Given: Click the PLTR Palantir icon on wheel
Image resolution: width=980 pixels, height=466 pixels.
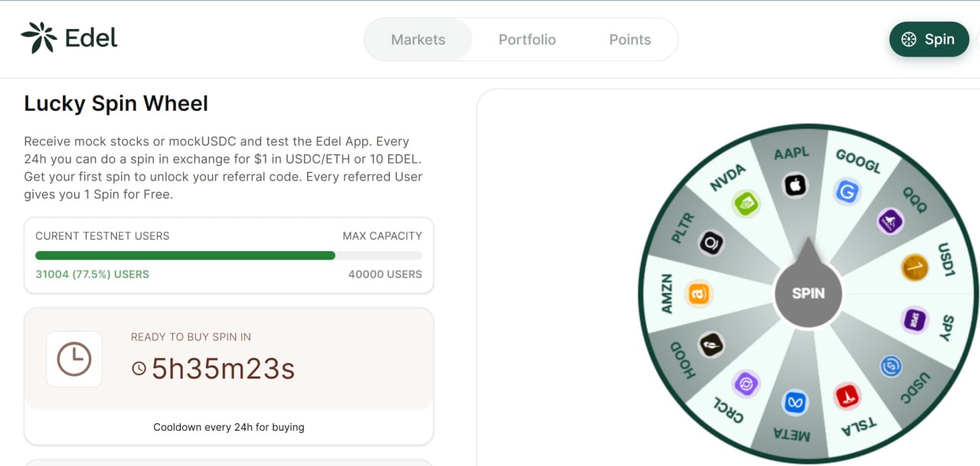Looking at the screenshot, I should [711, 243].
